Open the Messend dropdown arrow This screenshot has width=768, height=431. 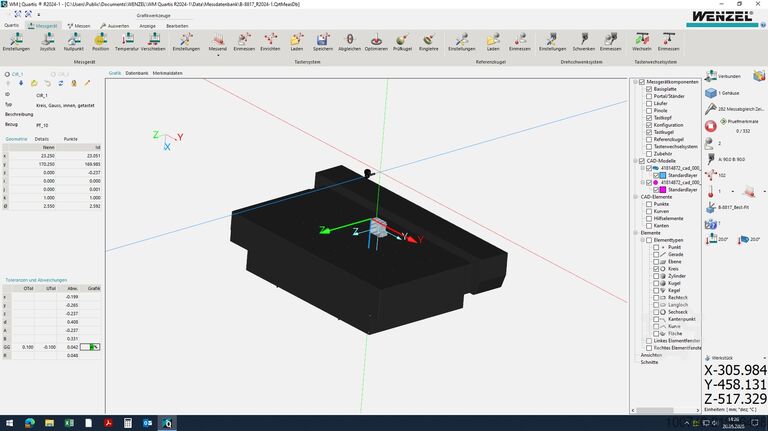[217, 55]
